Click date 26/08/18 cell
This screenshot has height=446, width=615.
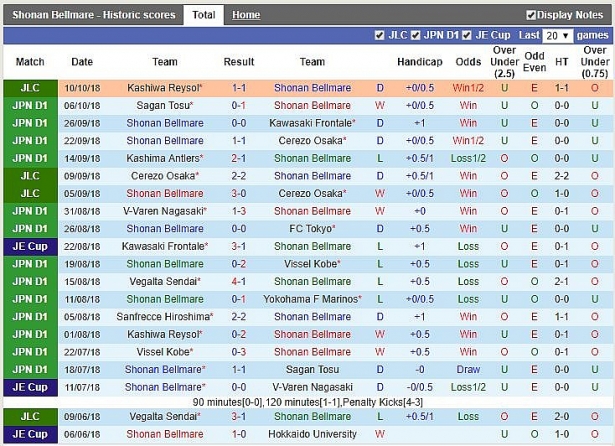point(82,229)
